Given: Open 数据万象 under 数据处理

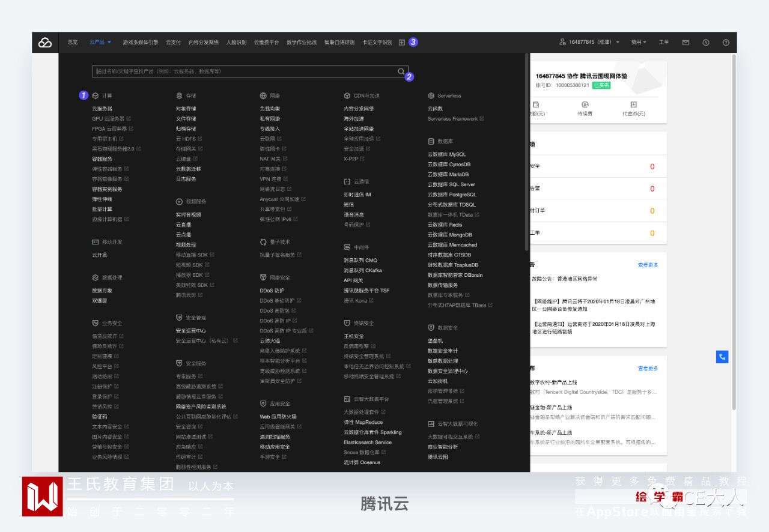Looking at the screenshot, I should (102, 291).
